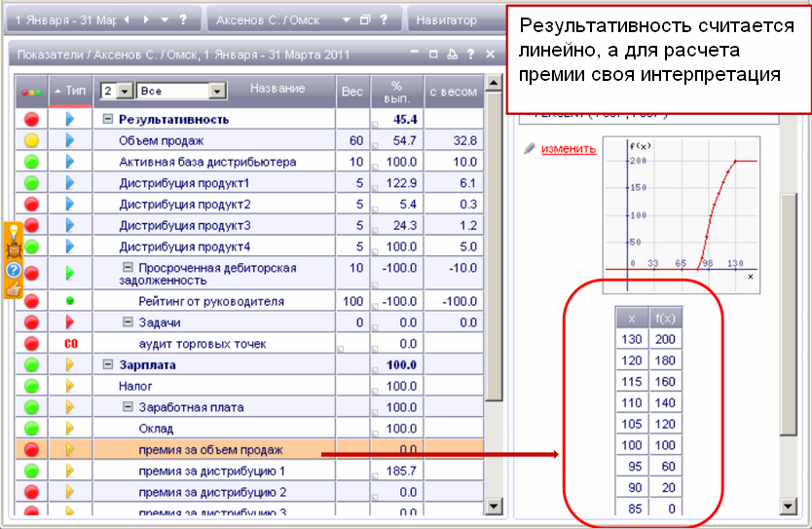The height and width of the screenshot is (529, 812).
Task: Click scroll down arrow of indicators table
Action: pyautogui.click(x=494, y=506)
